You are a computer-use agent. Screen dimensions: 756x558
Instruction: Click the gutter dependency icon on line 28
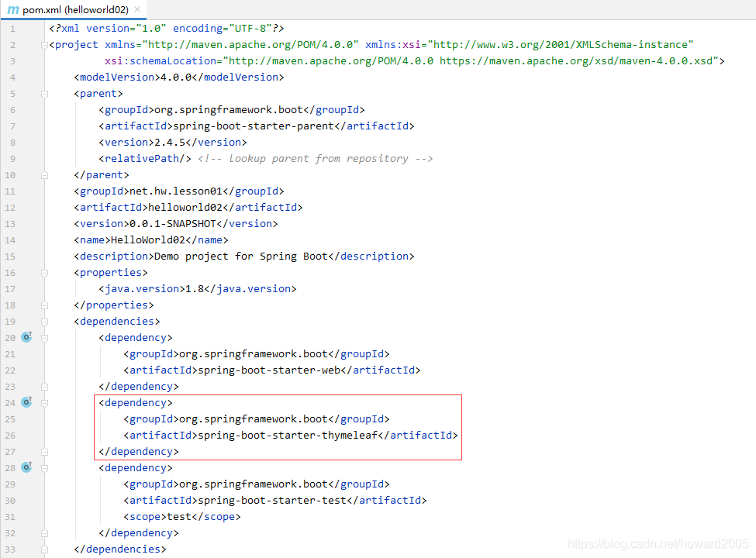coord(27,467)
